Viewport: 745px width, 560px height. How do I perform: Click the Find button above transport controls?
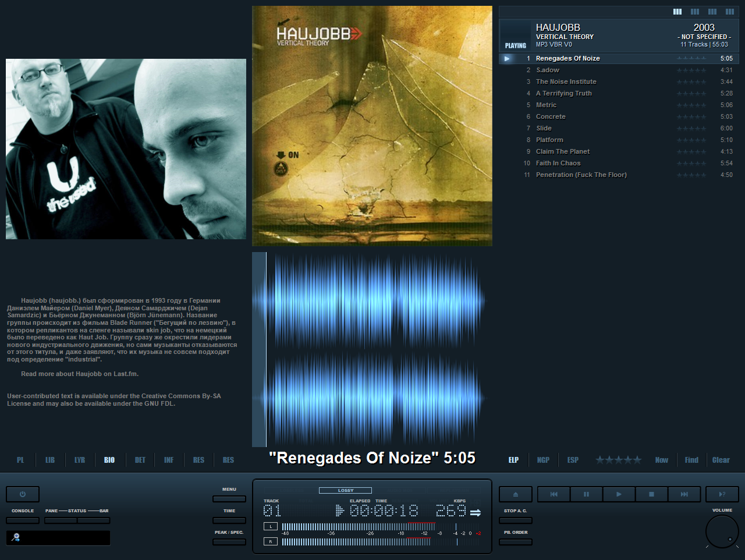(x=691, y=460)
